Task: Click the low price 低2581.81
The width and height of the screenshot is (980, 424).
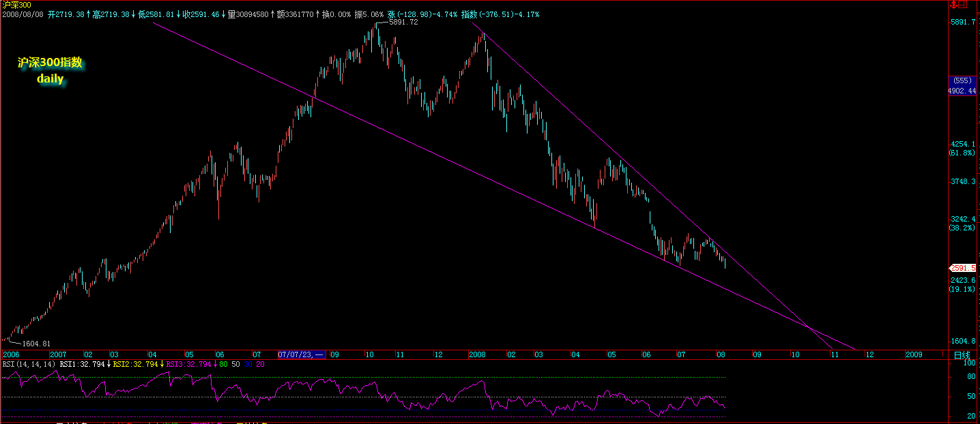Action: tap(156, 14)
